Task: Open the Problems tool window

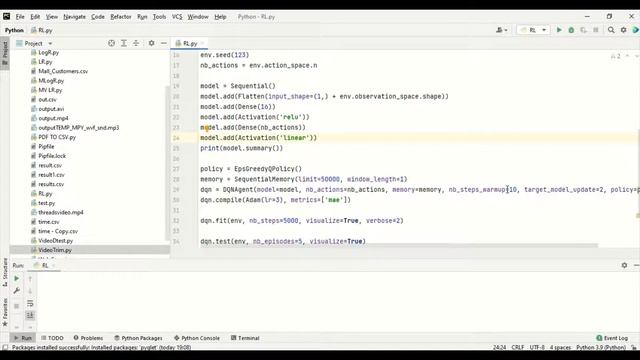Action: 88,338
